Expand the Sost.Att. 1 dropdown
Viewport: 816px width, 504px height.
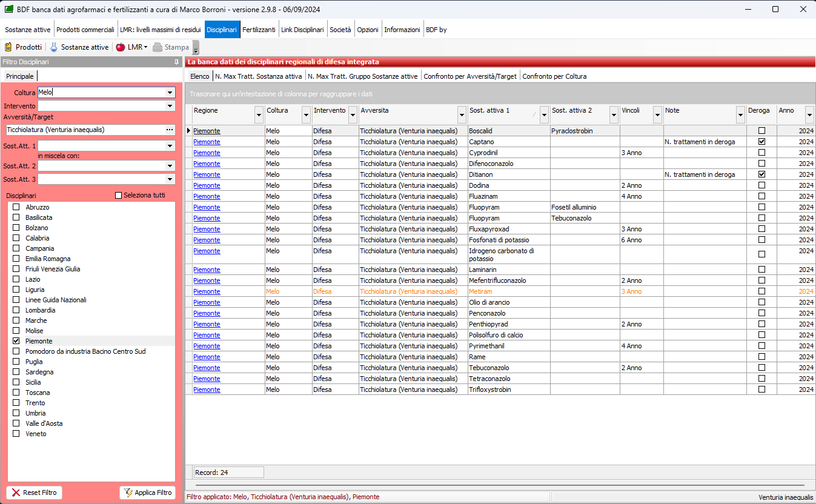170,146
